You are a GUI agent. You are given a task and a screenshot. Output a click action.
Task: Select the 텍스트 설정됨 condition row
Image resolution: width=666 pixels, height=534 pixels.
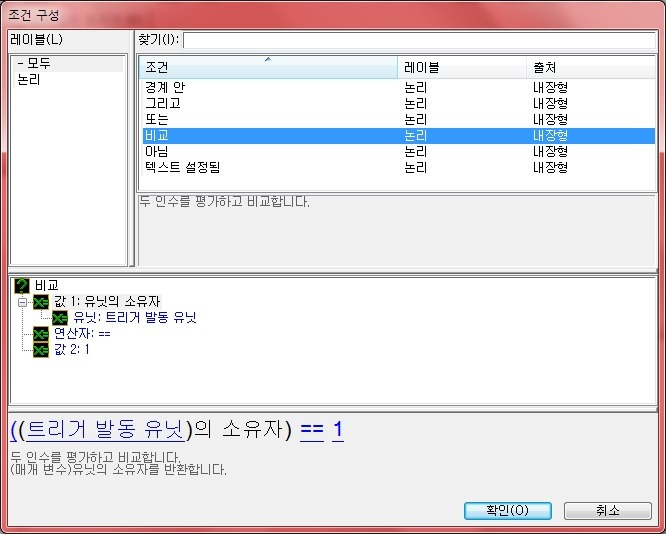(399, 167)
